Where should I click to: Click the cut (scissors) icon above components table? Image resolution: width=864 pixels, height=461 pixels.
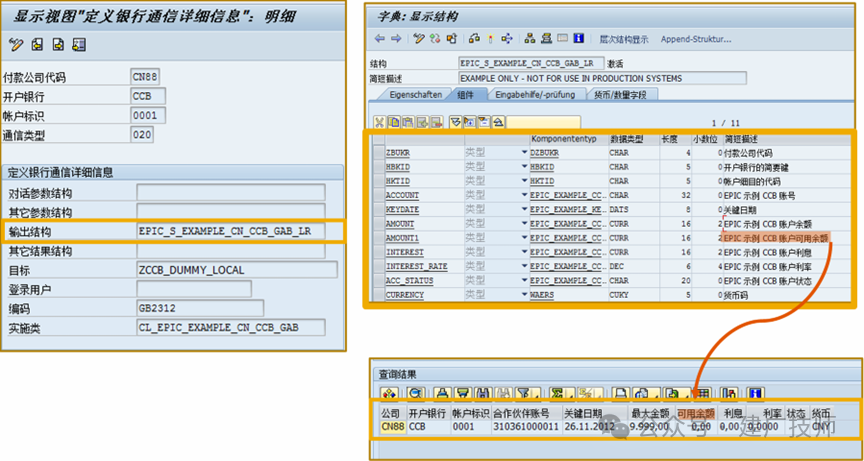(x=379, y=122)
